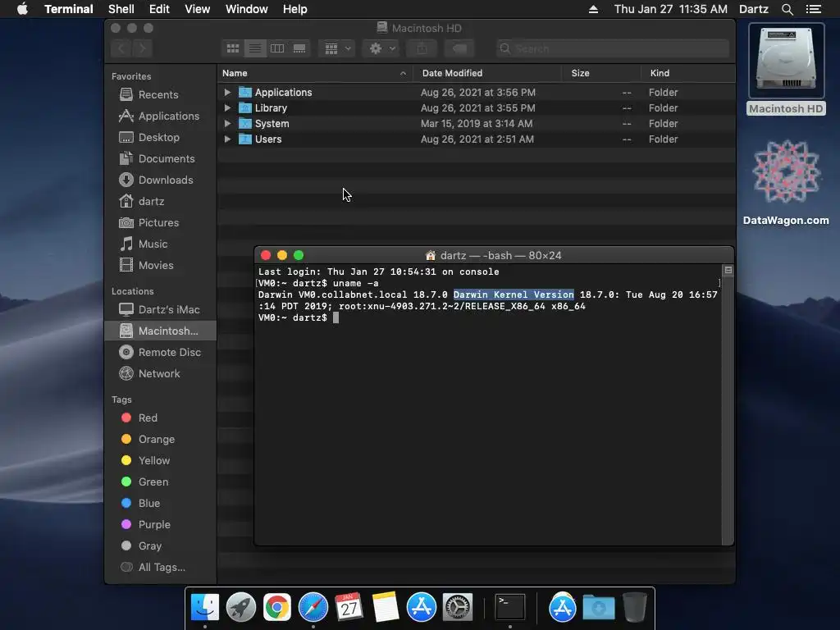
Task: Expand the System folder disclosure triangle
Action: (227, 123)
